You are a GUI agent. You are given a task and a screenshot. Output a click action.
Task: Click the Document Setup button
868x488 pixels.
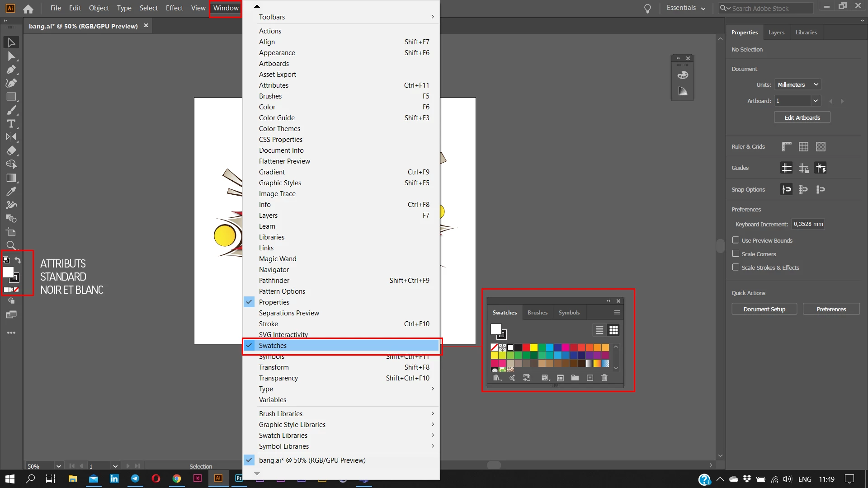click(764, 309)
